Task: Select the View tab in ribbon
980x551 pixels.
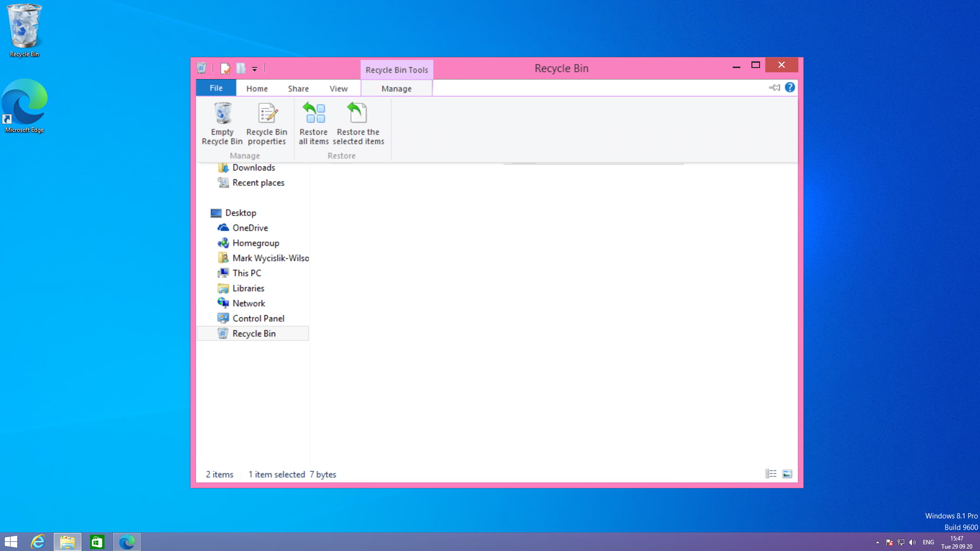Action: tap(338, 88)
